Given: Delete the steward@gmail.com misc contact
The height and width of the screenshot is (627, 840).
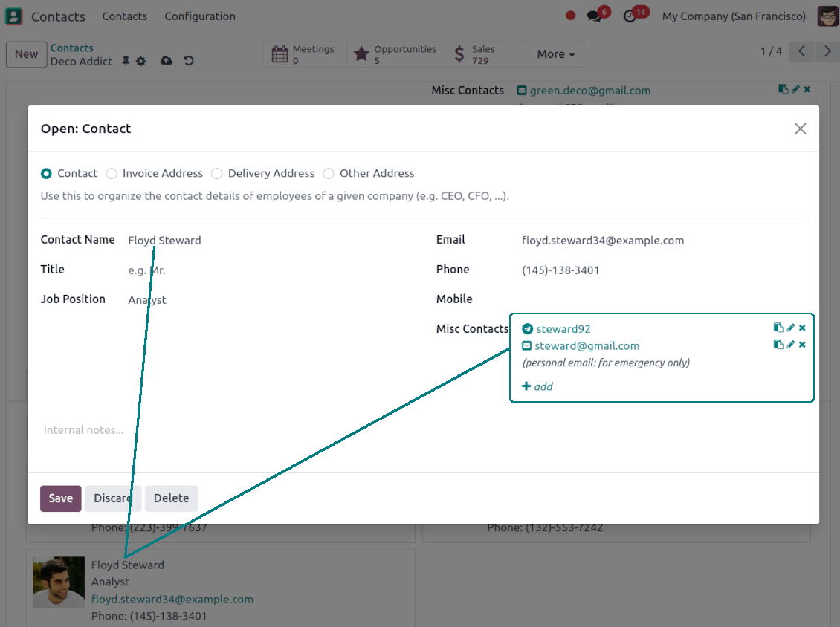Looking at the screenshot, I should tap(803, 345).
